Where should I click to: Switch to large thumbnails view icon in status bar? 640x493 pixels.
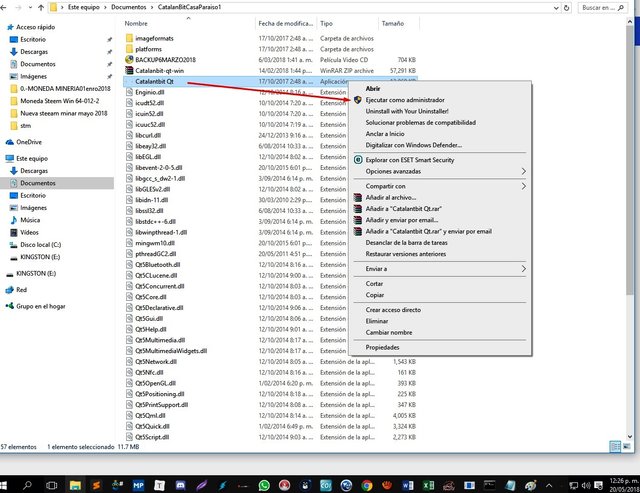click(x=627, y=446)
